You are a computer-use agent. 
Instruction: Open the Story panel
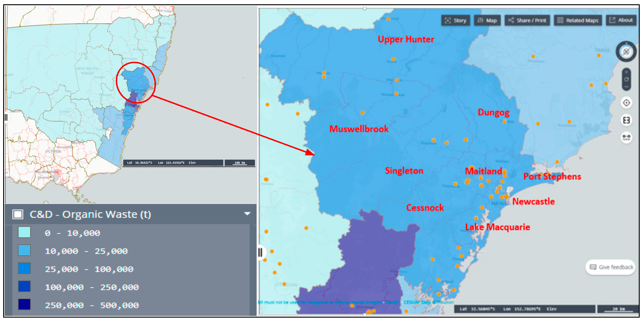pos(456,20)
